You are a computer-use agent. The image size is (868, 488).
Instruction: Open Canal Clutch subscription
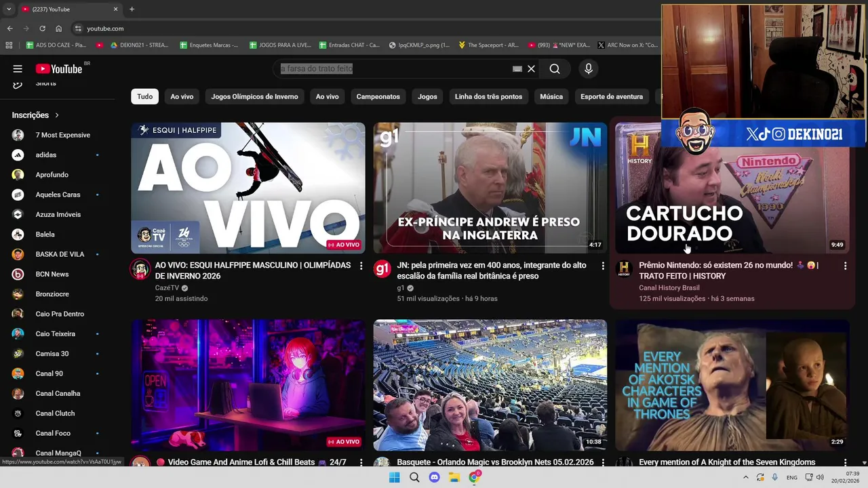[58, 413]
